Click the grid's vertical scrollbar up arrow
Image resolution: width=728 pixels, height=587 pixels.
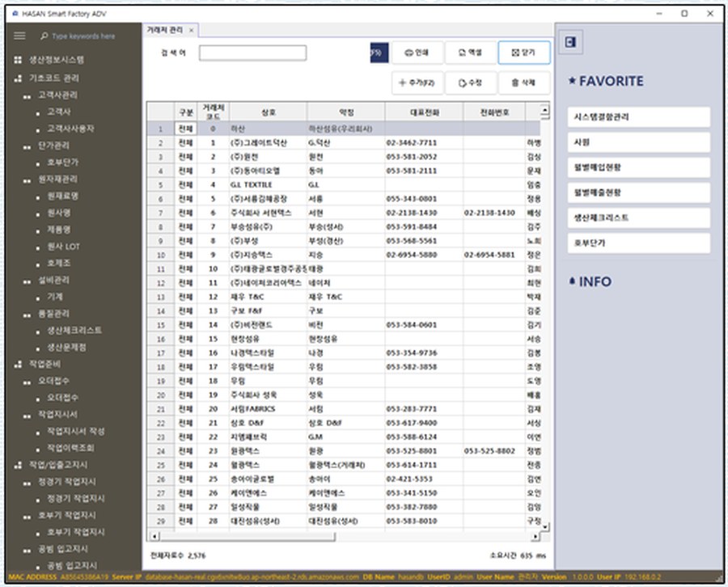545,111
